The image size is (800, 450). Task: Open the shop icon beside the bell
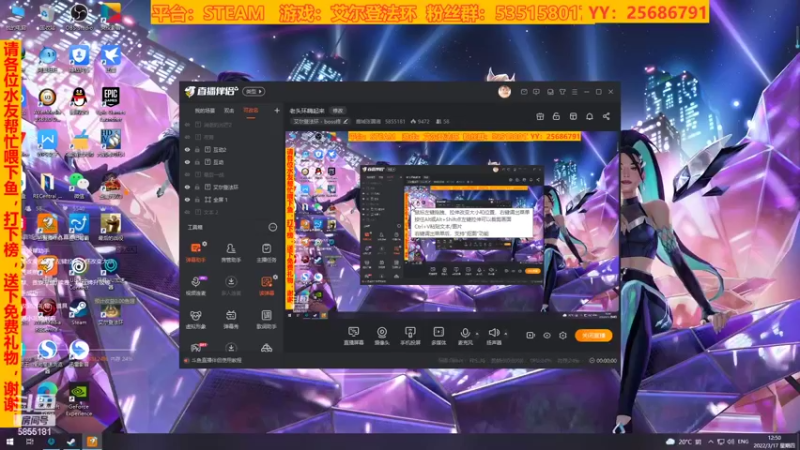tap(573, 116)
